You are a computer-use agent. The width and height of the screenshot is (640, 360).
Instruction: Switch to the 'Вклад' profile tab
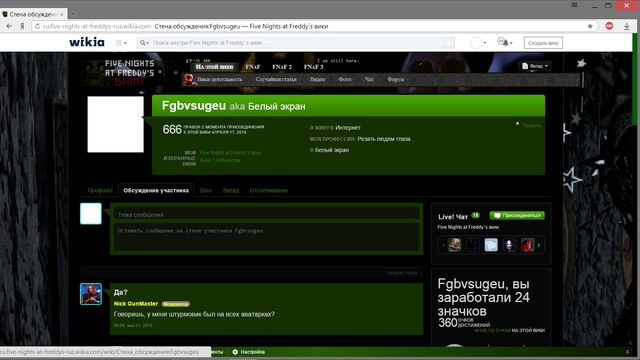tap(231, 190)
